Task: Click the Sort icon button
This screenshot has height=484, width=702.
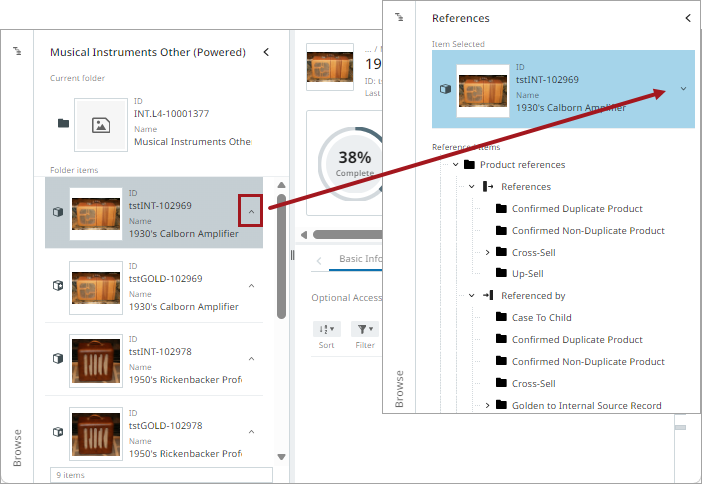Action: [x=327, y=329]
